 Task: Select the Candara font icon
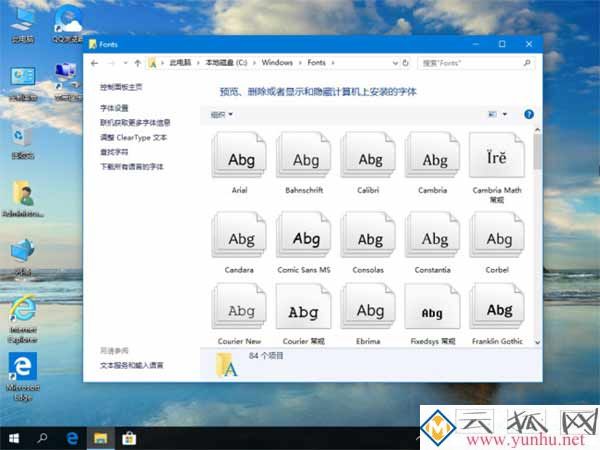239,235
